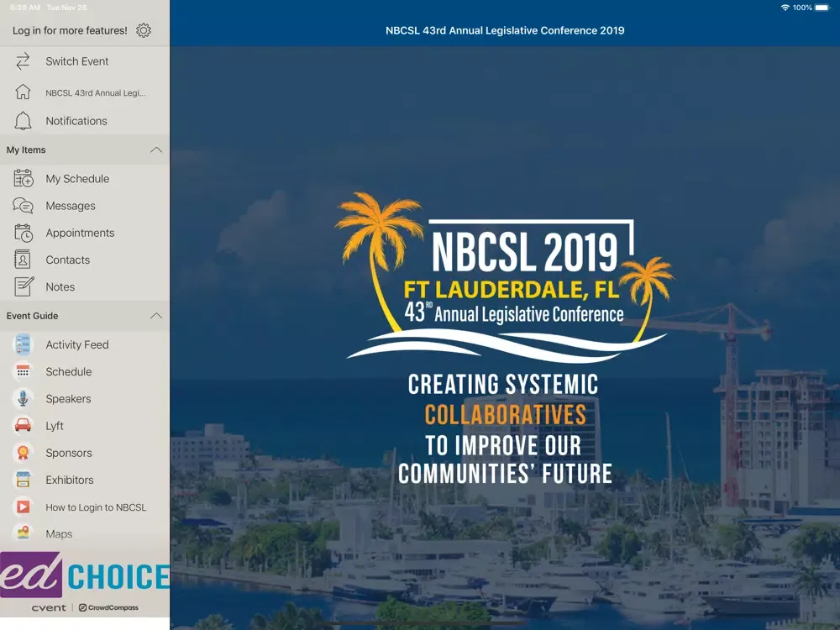Open the NBCSL 43rd Annual Legi... home entry
The width and height of the screenshot is (840, 630).
85,92
